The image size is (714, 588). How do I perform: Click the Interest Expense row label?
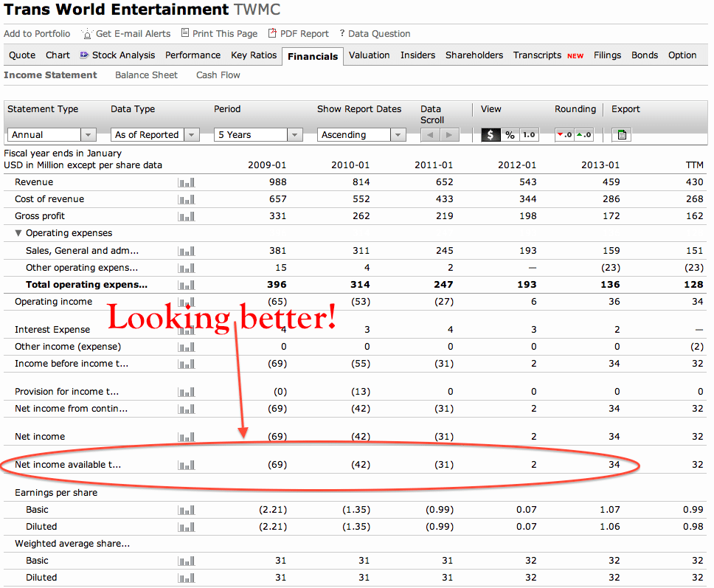(x=52, y=329)
